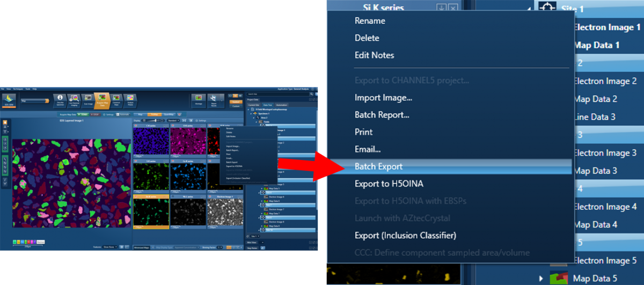Switch to the TruMap mode toggle
Screen dimensions: 644x285
click(154, 114)
